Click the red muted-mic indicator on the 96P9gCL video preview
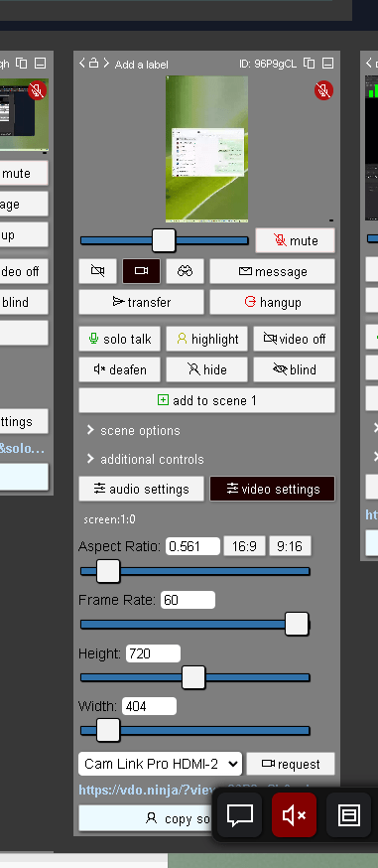The image size is (378, 868). pyautogui.click(x=323, y=90)
